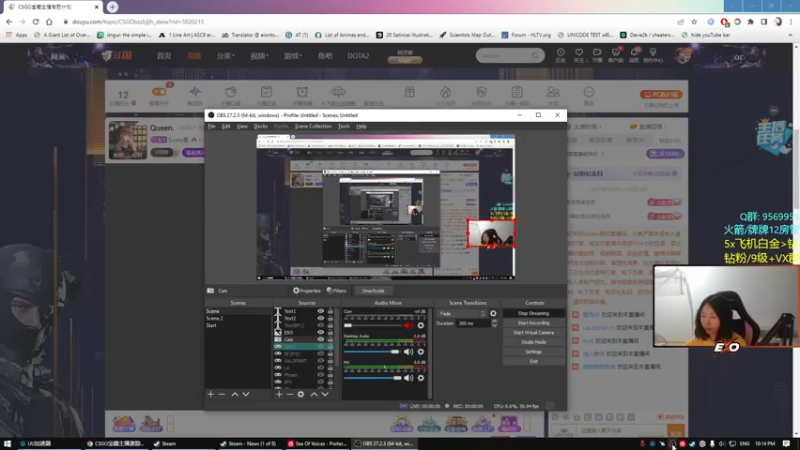This screenshot has height=450, width=800.
Task: Click Start Recording in OBS Controls
Action: 534,323
